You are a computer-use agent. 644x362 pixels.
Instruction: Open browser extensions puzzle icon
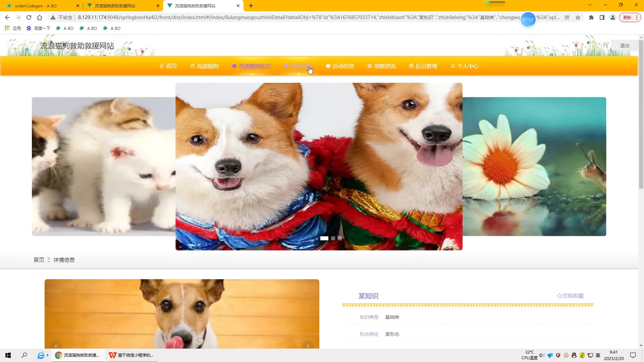click(x=591, y=17)
